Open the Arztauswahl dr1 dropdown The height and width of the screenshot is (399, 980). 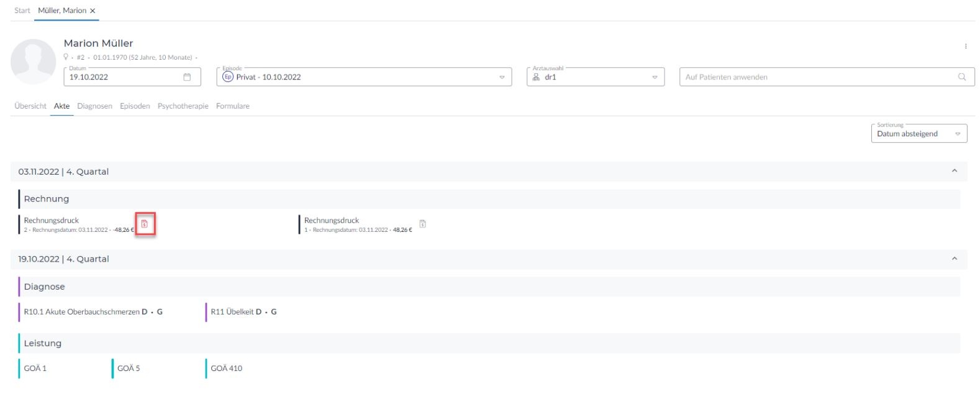click(x=655, y=77)
